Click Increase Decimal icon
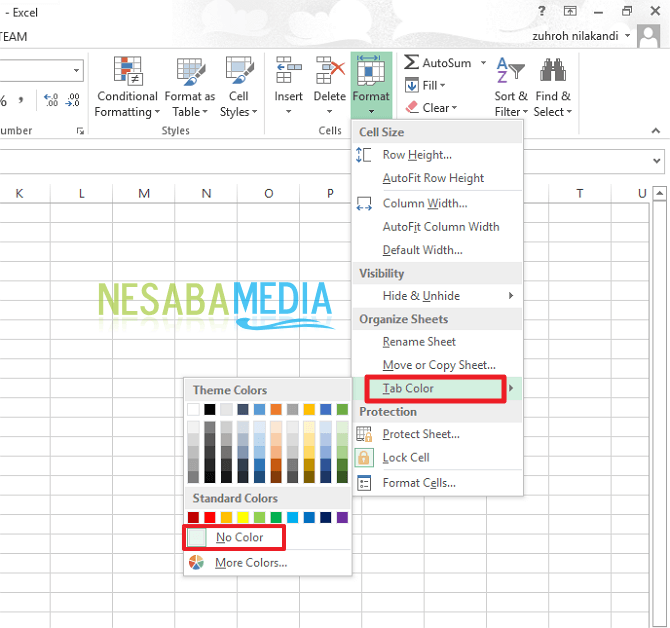The image size is (670, 628). 52,100
